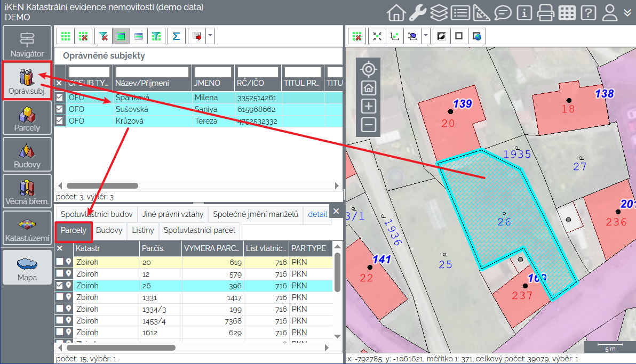Expand the double-chevron menu in top right

(x=627, y=13)
